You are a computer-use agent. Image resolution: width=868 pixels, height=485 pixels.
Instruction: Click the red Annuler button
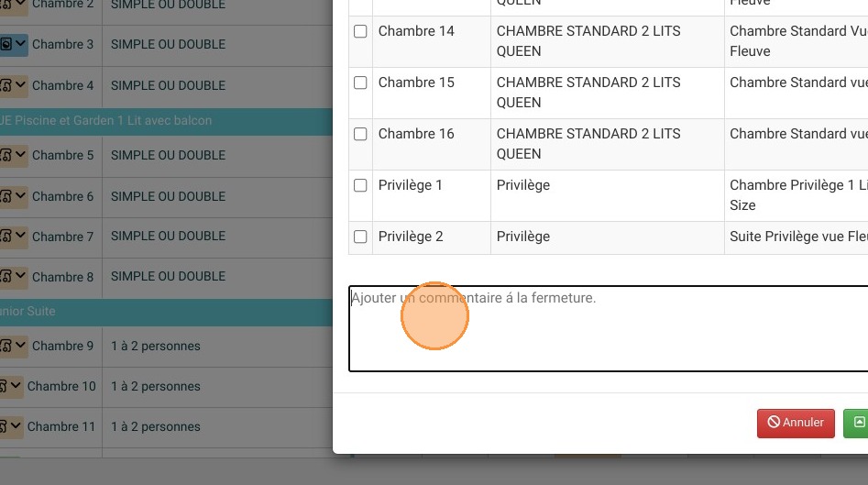(796, 423)
